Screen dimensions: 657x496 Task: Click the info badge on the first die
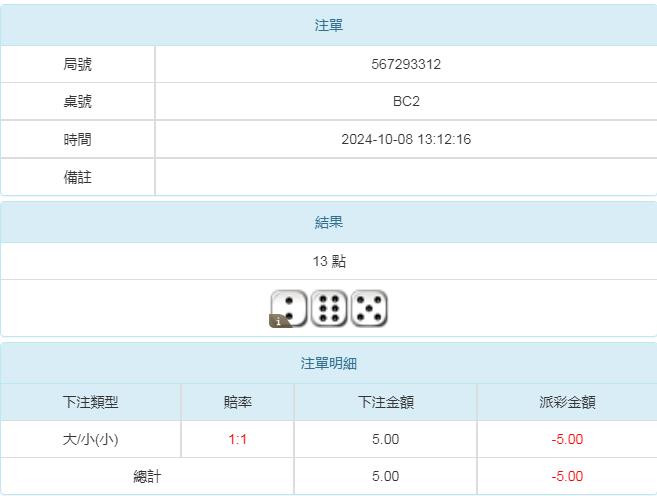[277, 321]
